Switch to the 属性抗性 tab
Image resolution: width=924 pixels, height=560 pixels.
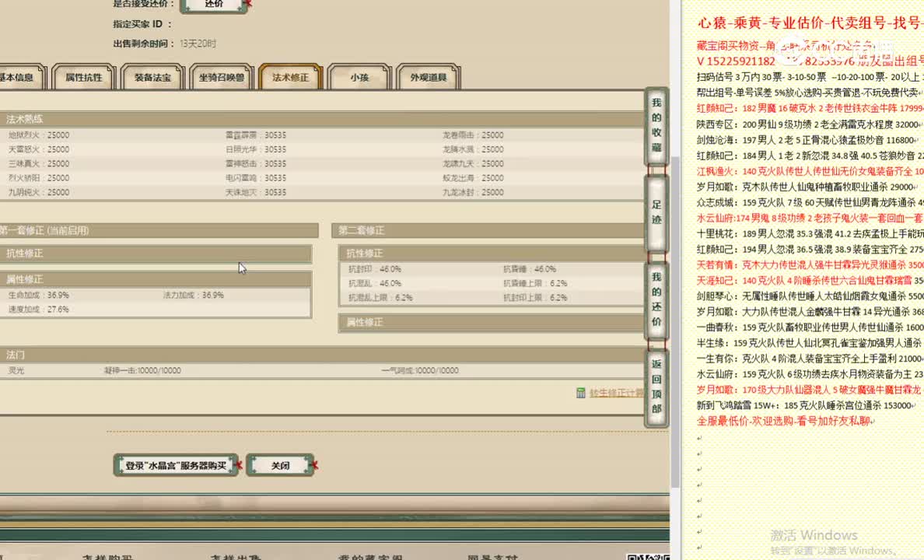click(83, 77)
